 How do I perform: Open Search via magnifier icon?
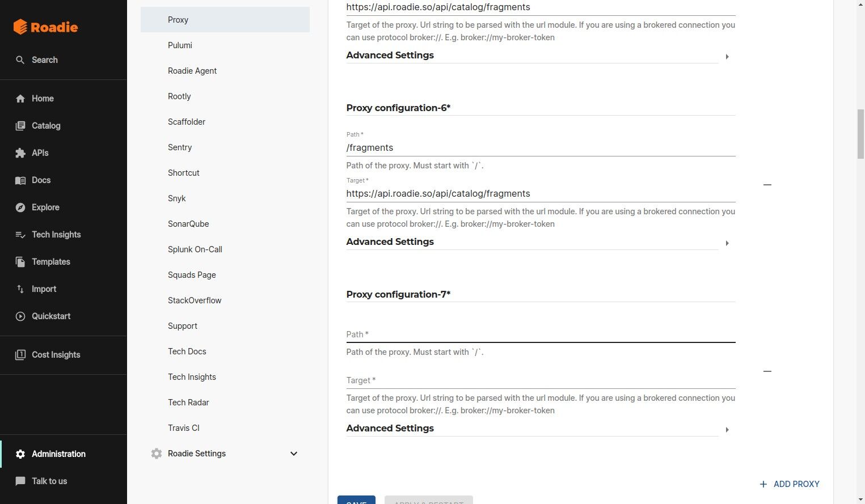[x=20, y=60]
